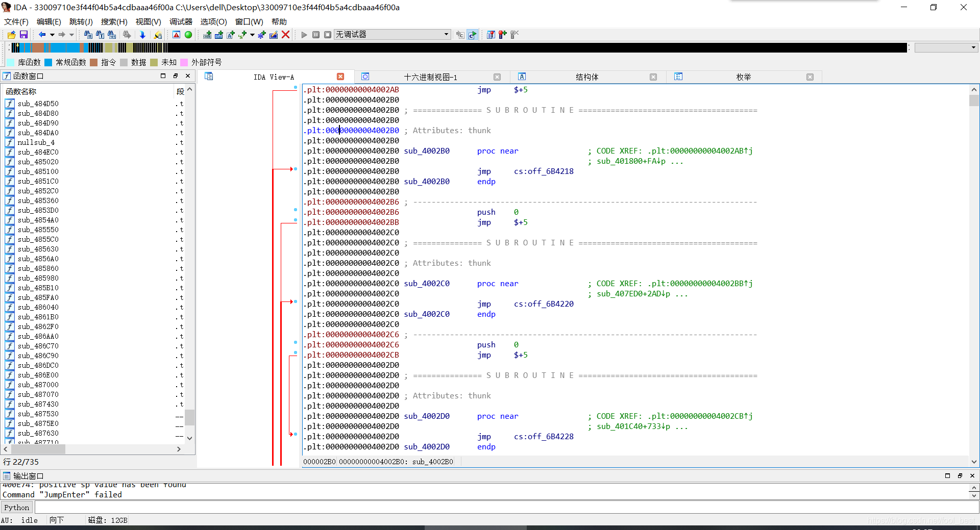Jump forward with the gray right arrow
This screenshot has width=980, height=530.
tap(62, 35)
